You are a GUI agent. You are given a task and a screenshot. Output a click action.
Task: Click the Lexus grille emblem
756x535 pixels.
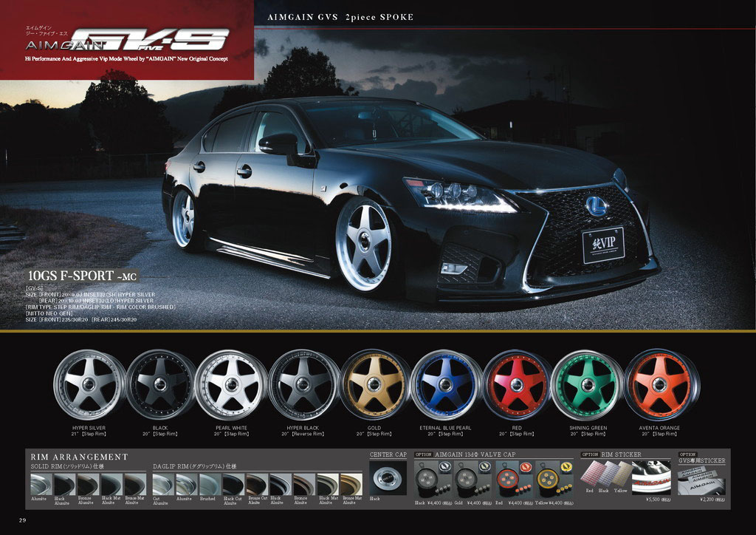pyautogui.click(x=597, y=206)
